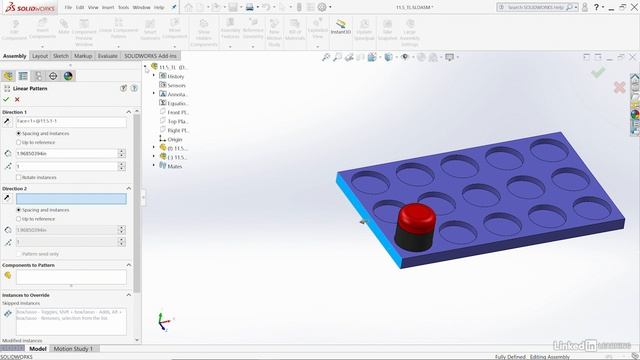Image resolution: width=640 pixels, height=360 pixels.
Task: Click the Previous View icon
Action: [349, 58]
